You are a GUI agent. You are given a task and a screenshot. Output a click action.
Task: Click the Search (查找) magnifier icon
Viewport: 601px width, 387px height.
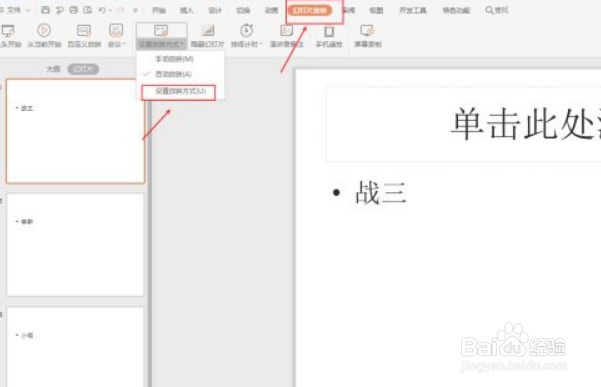coord(489,10)
